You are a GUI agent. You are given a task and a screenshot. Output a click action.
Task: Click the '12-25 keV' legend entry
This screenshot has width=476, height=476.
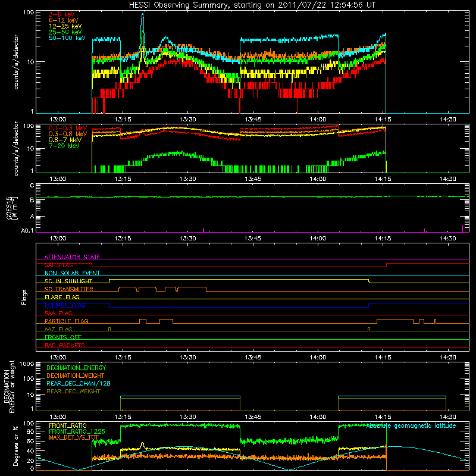point(65,26)
